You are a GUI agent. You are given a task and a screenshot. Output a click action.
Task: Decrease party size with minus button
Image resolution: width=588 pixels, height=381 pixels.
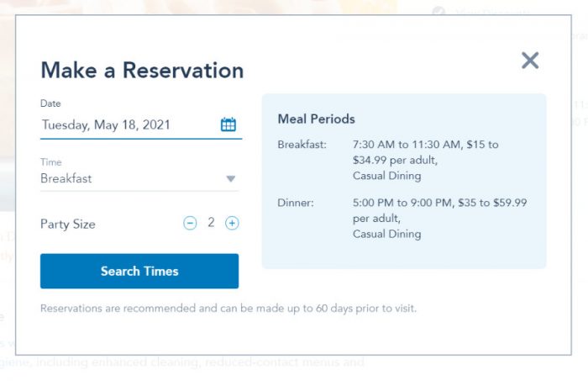pyautogui.click(x=190, y=223)
